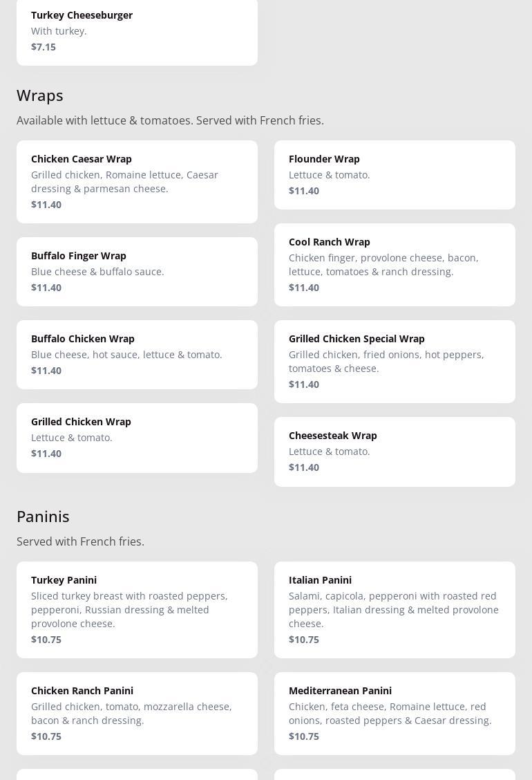This screenshot has height=780, width=532.
Task: Click the Turkey Panini description text
Action: click(129, 610)
